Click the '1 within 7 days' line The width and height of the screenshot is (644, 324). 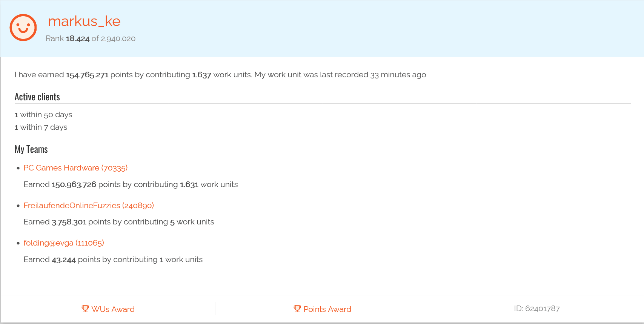(x=41, y=127)
